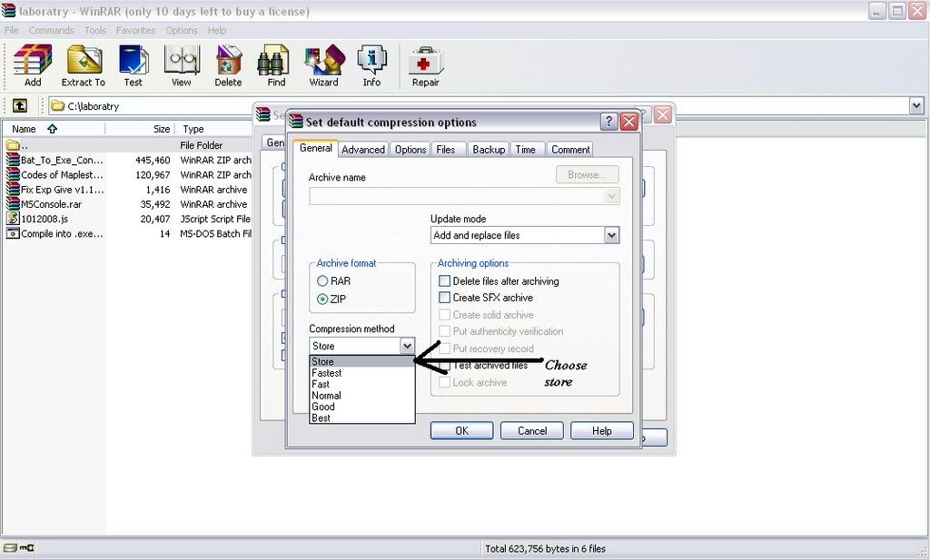Image resolution: width=930 pixels, height=560 pixels.
Task: Click the Bat_To_Exe_Con archive file icon
Action: (x=13, y=160)
